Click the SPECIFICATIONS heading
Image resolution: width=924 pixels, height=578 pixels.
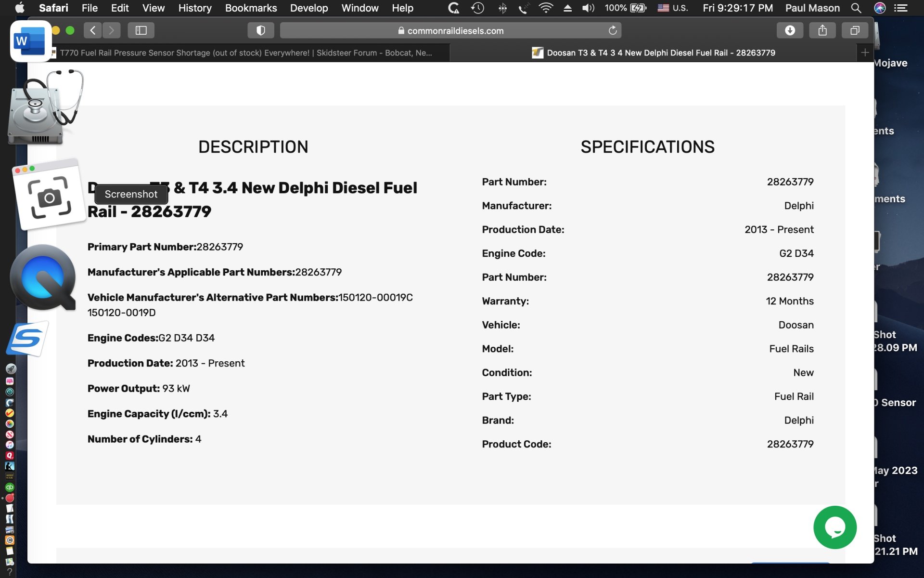pos(647,147)
